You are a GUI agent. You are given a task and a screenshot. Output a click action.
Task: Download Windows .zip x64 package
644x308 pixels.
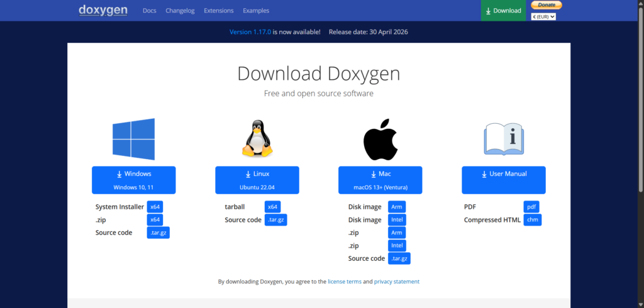coord(155,220)
